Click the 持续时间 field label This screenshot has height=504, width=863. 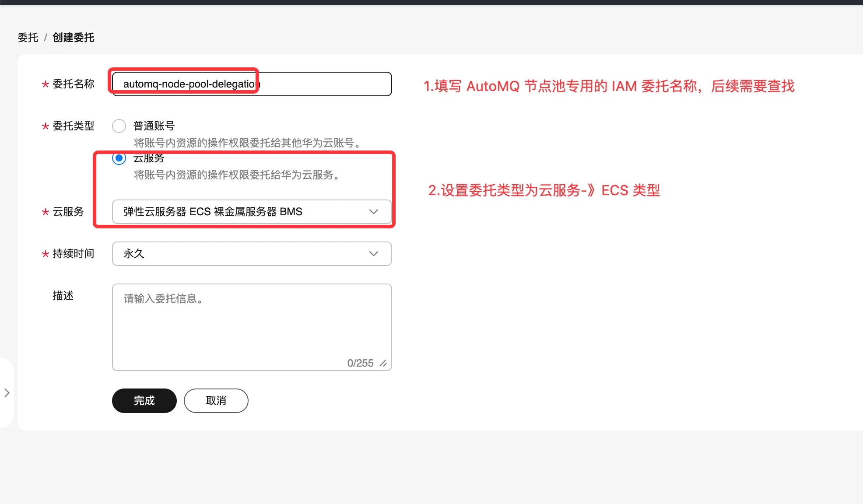[74, 254]
